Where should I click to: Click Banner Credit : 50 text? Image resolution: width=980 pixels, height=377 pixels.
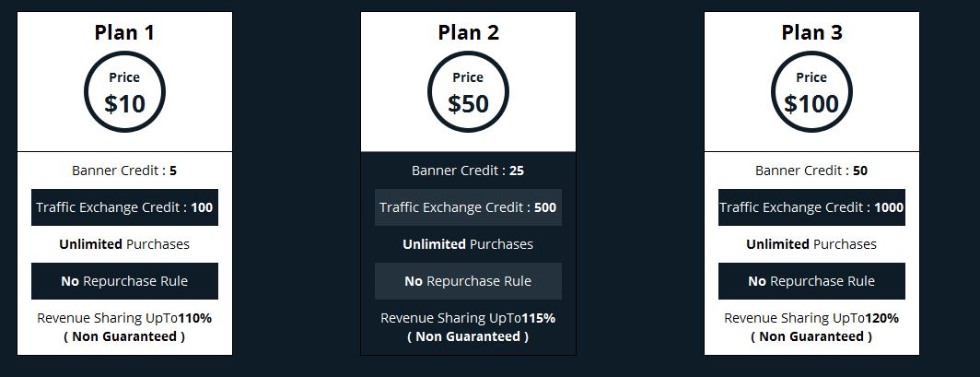click(811, 170)
